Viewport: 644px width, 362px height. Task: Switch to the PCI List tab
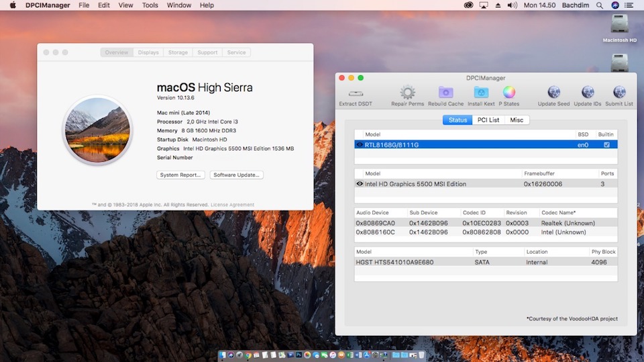488,120
